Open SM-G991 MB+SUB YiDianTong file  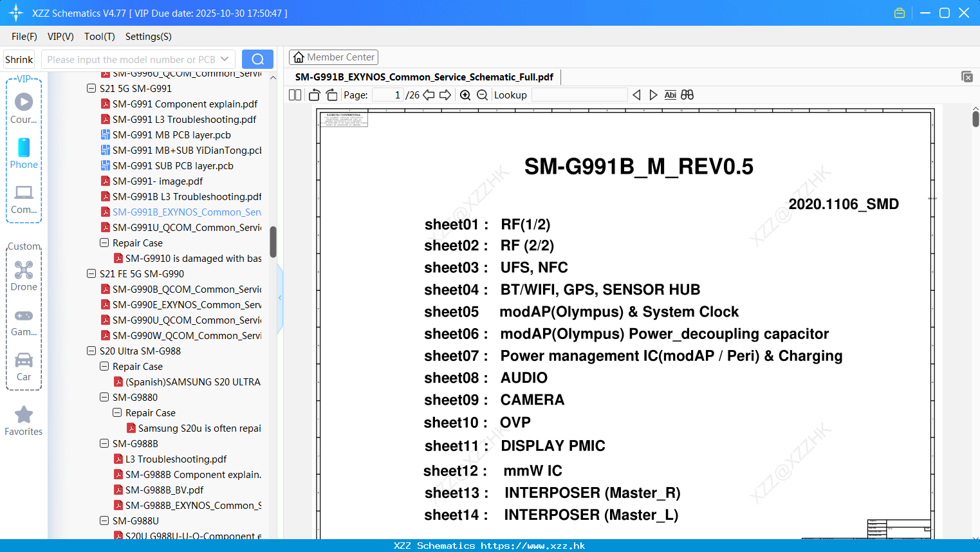pyautogui.click(x=181, y=150)
